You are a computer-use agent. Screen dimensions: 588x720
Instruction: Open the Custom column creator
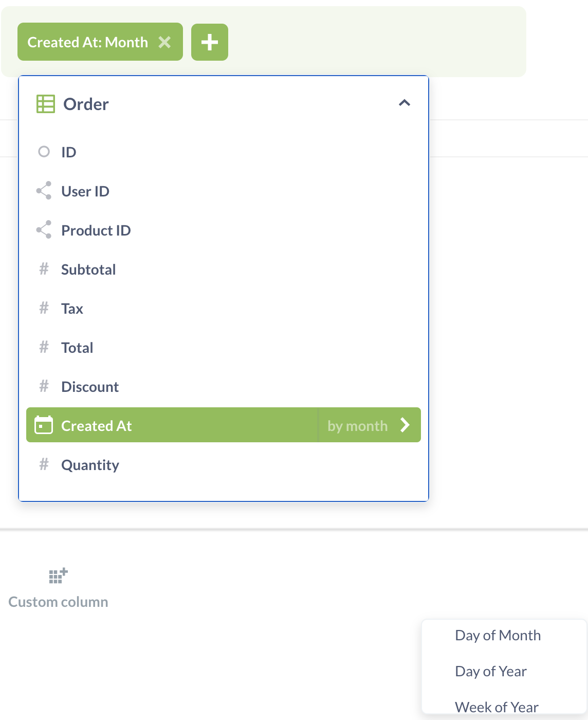coord(58,586)
